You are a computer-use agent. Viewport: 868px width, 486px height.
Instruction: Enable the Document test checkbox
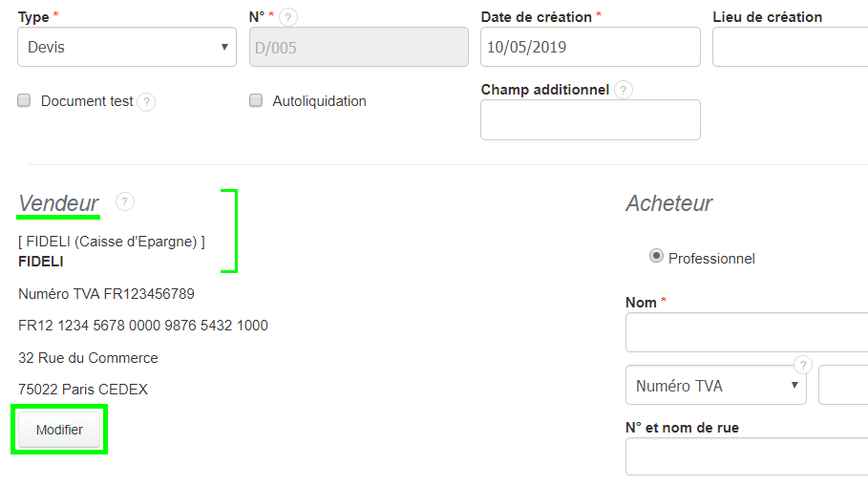(25, 101)
